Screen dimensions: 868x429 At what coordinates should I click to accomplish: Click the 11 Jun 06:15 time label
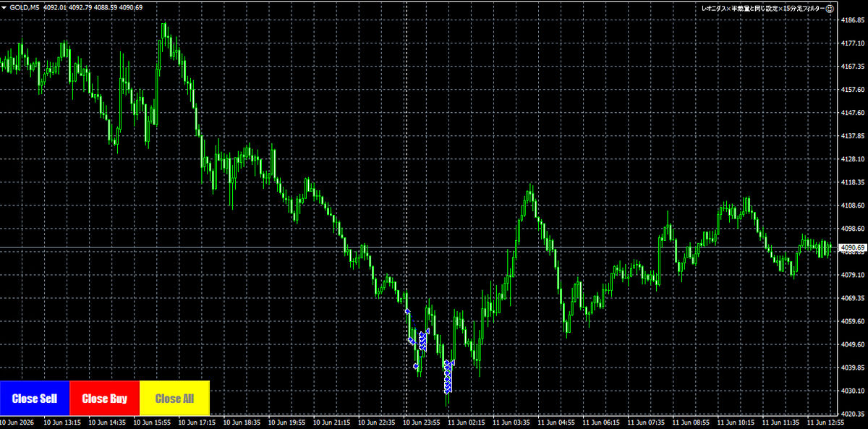click(600, 422)
